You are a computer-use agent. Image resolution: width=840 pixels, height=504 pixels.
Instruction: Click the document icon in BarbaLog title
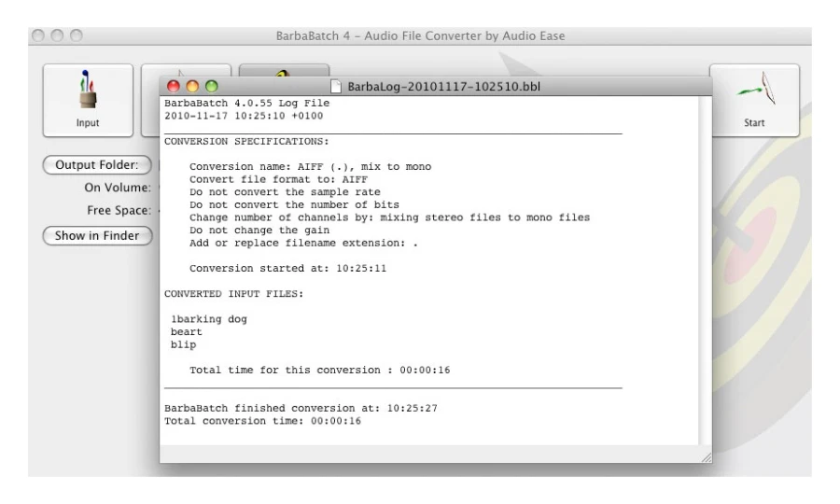tap(336, 86)
